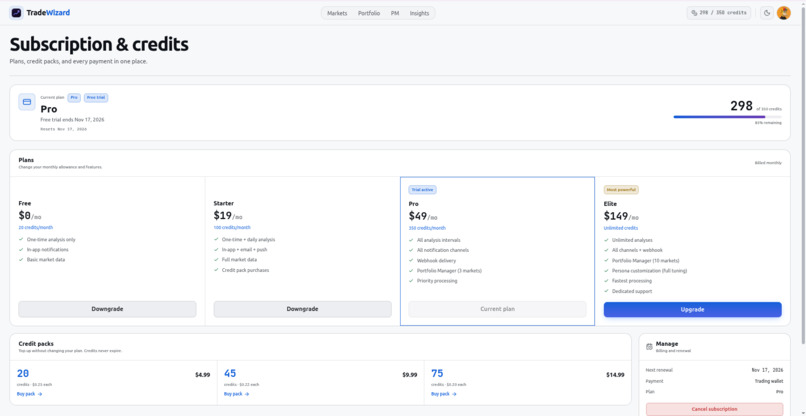806x416 pixels.
Task: Go to the Insights tab
Action: click(419, 13)
